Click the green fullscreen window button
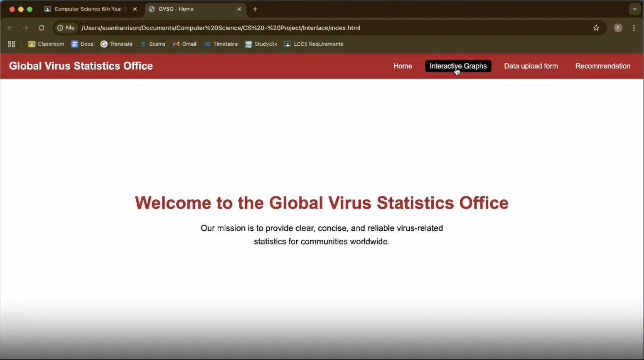Screen dimensions: 644x360 (29, 9)
